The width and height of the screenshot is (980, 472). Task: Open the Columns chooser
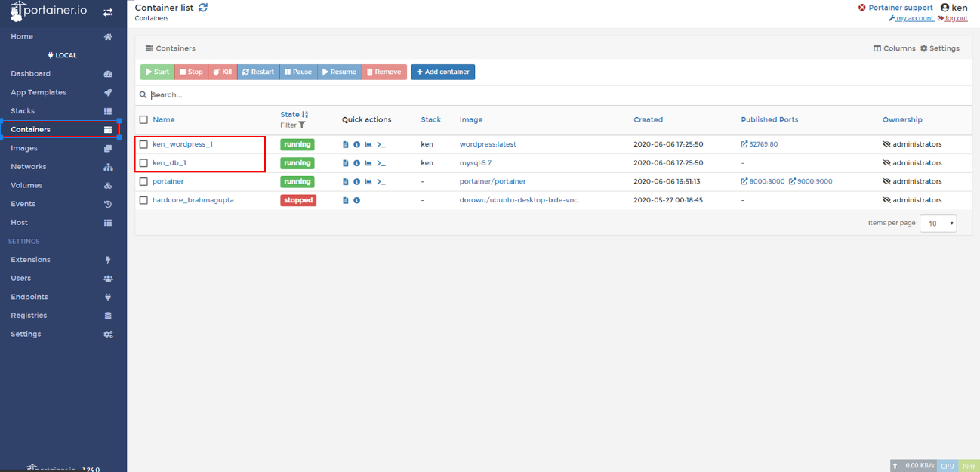point(894,48)
